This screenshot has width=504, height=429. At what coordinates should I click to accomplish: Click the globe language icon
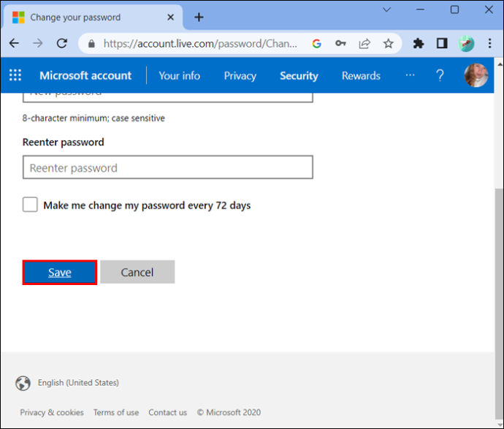click(x=23, y=383)
